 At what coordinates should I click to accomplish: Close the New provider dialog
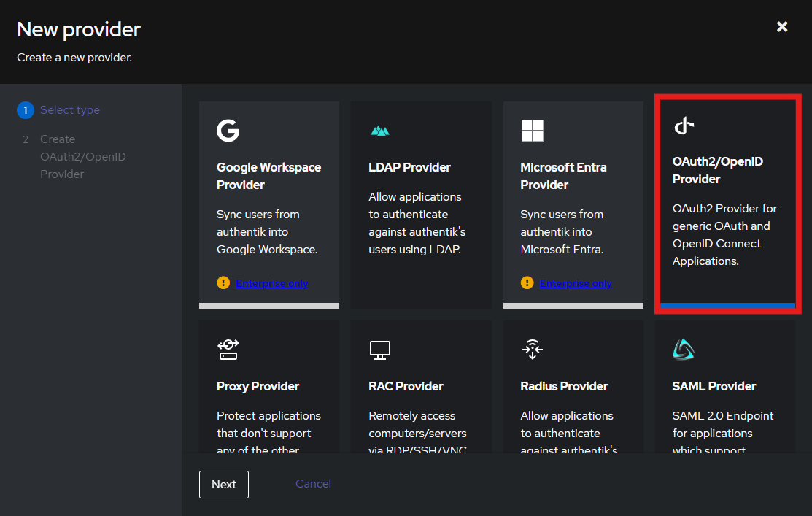[782, 27]
